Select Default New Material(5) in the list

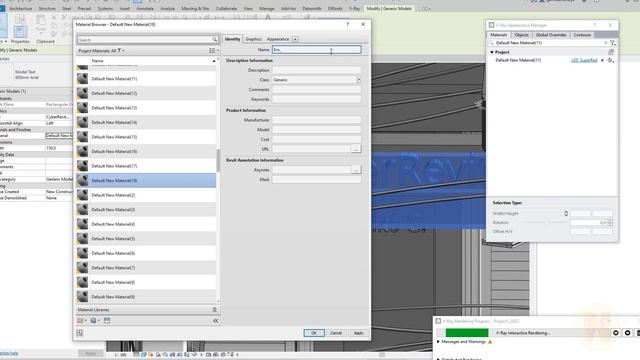(x=146, y=238)
